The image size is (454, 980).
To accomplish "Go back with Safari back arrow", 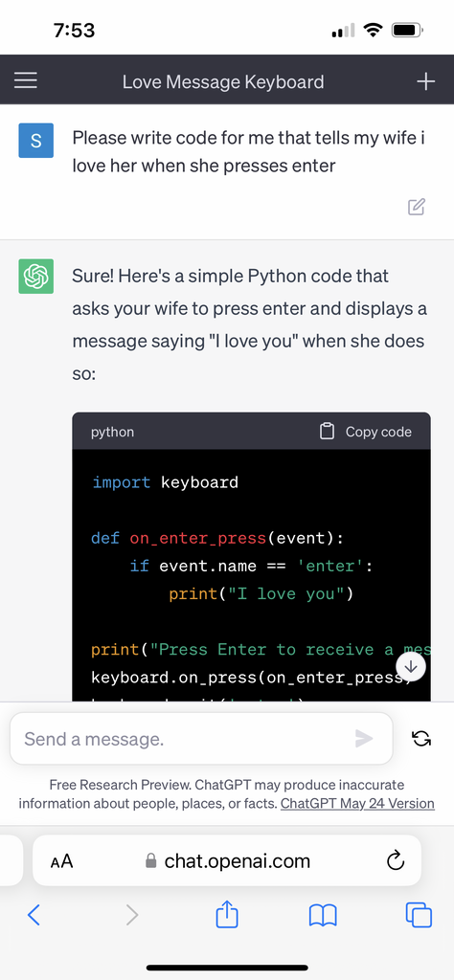I will coord(34,915).
